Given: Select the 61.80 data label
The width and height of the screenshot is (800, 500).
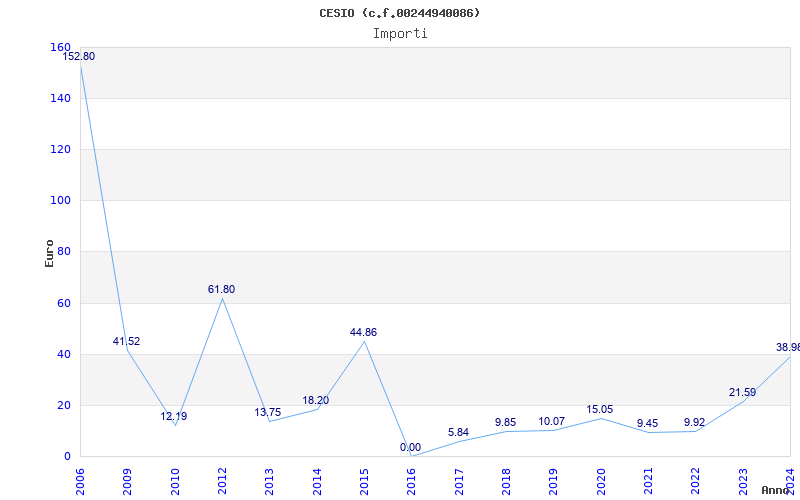Looking at the screenshot, I should click(x=221, y=289).
